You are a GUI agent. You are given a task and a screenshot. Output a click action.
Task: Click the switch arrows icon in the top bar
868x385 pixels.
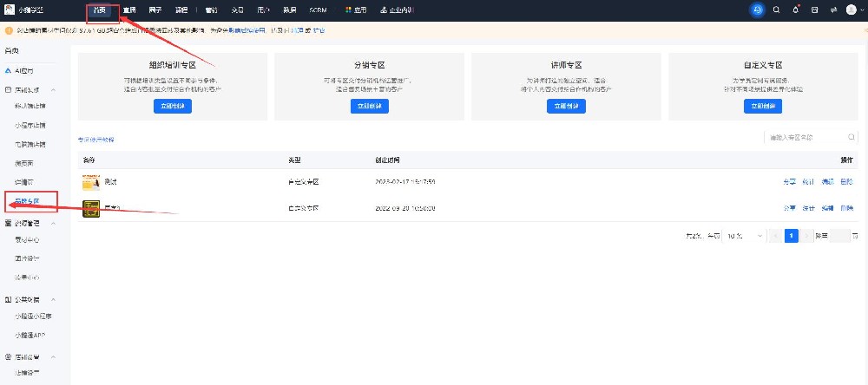(833, 10)
